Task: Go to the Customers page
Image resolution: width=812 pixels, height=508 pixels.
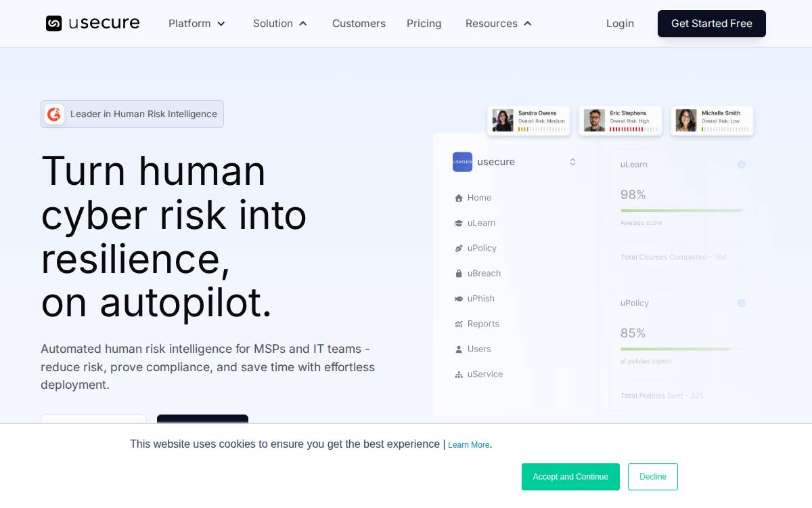Action: [x=359, y=24]
